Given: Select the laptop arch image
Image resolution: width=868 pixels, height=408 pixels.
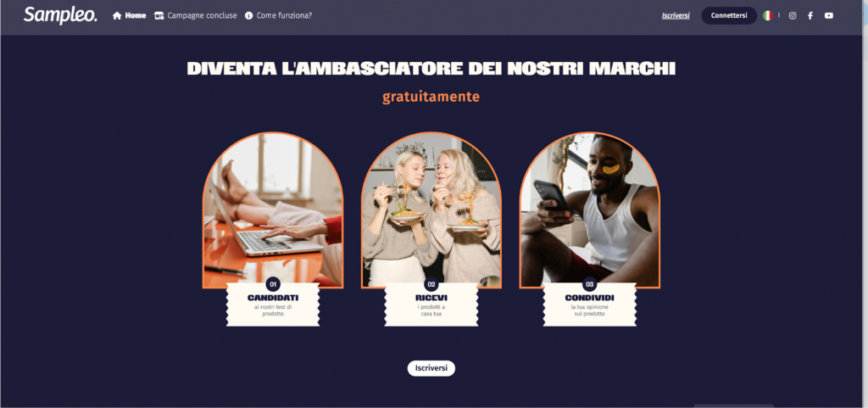Looking at the screenshot, I should coord(273,210).
